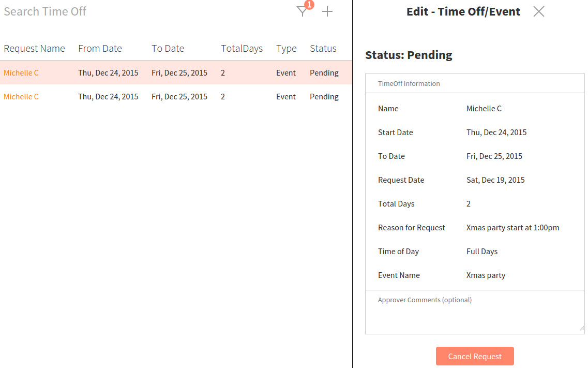Click the red filter count badge
This screenshot has width=588, height=368.
tap(309, 5)
